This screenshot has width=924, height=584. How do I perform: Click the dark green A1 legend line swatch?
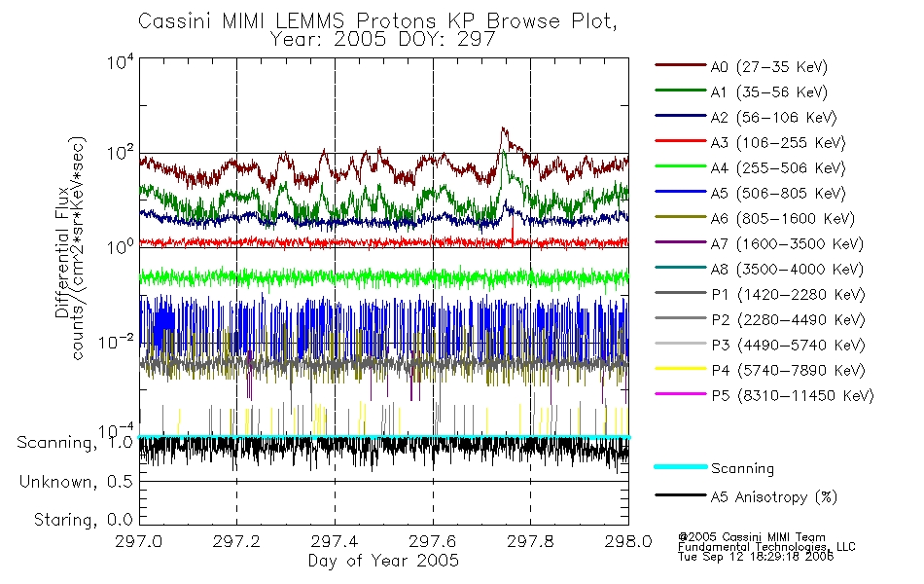click(x=681, y=91)
